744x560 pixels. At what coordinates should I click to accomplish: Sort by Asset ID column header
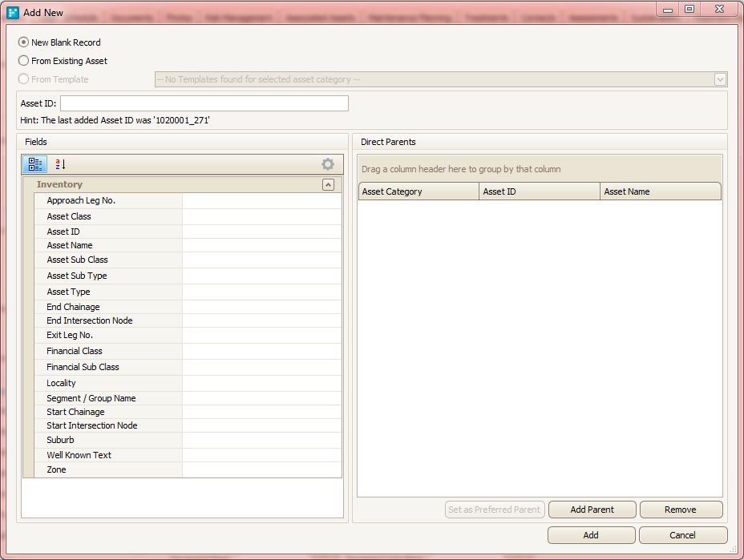pyautogui.click(x=539, y=191)
